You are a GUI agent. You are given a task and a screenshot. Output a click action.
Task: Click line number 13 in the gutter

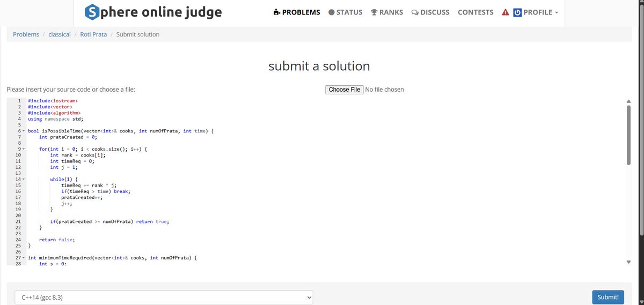18,173
